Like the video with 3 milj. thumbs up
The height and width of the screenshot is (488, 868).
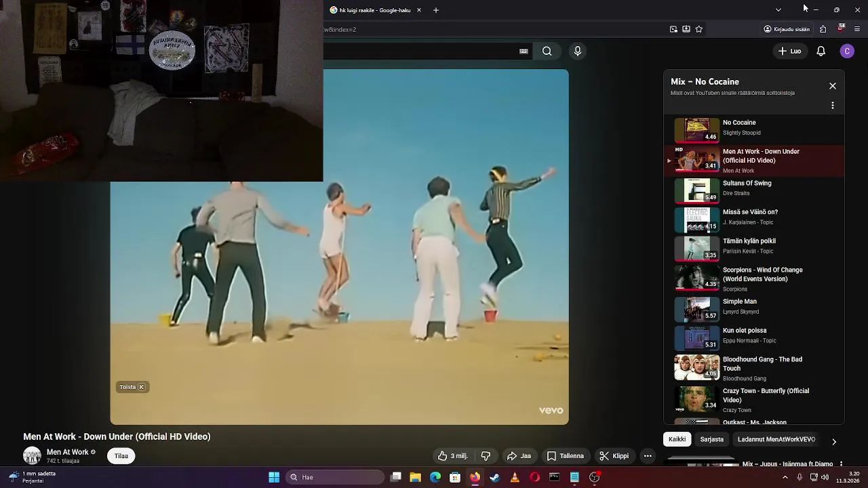[x=453, y=456]
